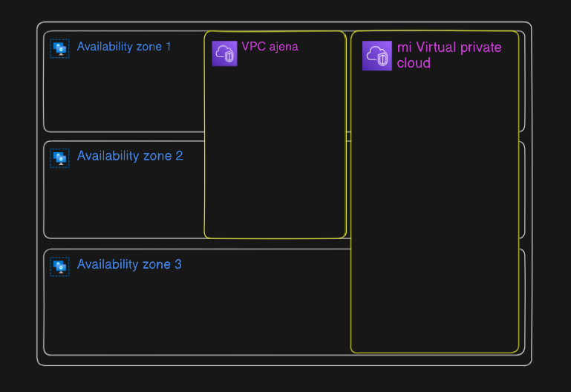Select the Availability zone 3 icon
Image resolution: width=571 pixels, height=392 pixels.
pos(59,267)
